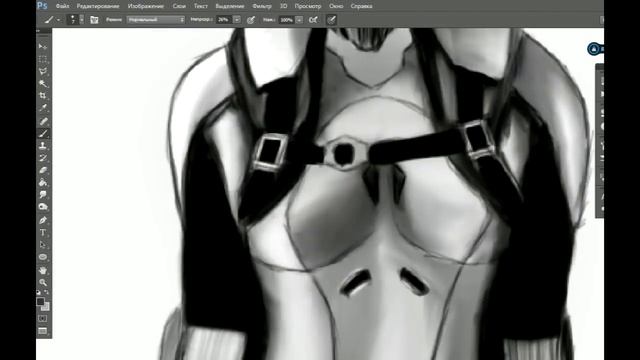This screenshot has width=640, height=360.
Task: Select the Path Selection tool
Action: click(x=42, y=245)
